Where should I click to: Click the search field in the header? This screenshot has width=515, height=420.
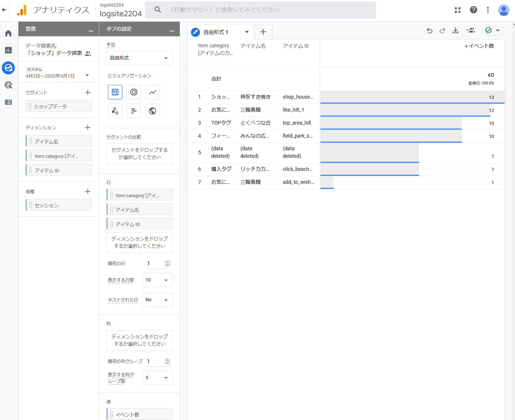pyautogui.click(x=261, y=10)
